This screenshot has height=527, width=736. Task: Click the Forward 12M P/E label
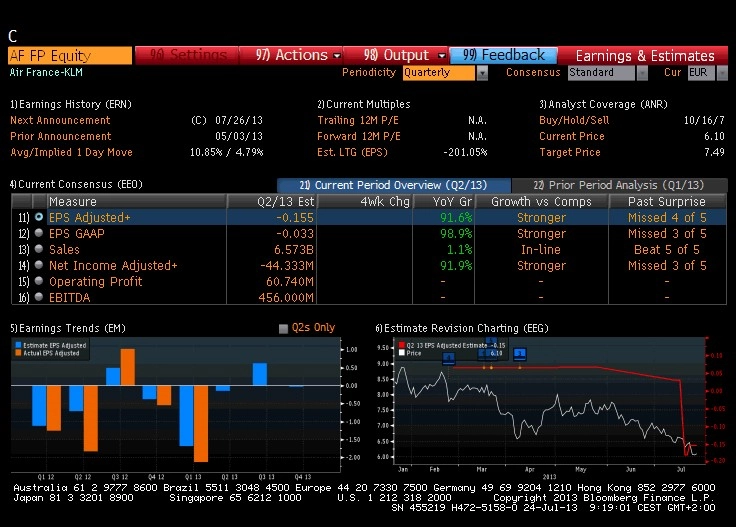[359, 136]
